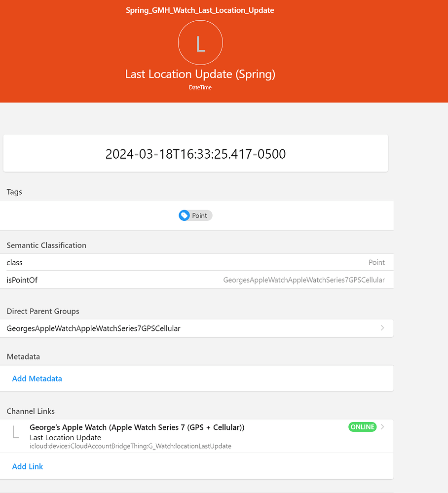This screenshot has width=448, height=493.
Task: Click the circular L item icon in header
Action: click(x=200, y=42)
